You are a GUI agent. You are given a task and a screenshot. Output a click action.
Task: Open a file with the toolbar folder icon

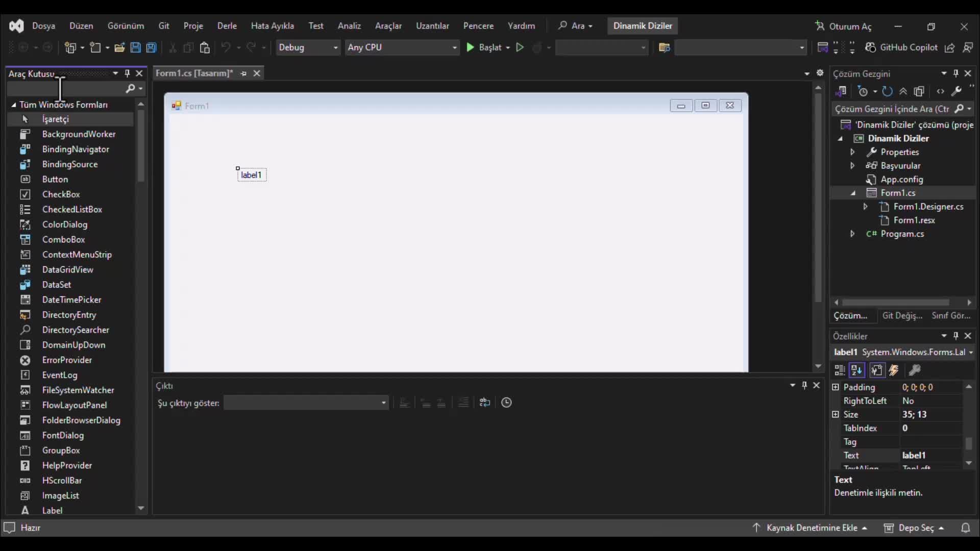[119, 47]
